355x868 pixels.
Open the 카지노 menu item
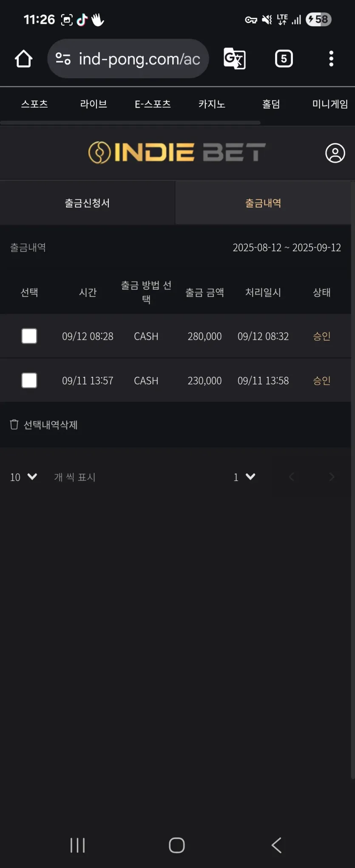(212, 104)
